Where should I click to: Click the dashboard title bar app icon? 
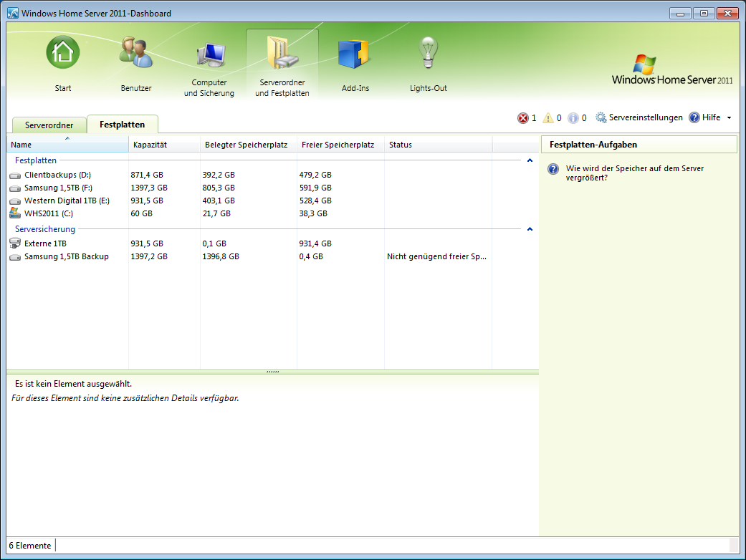(x=13, y=13)
